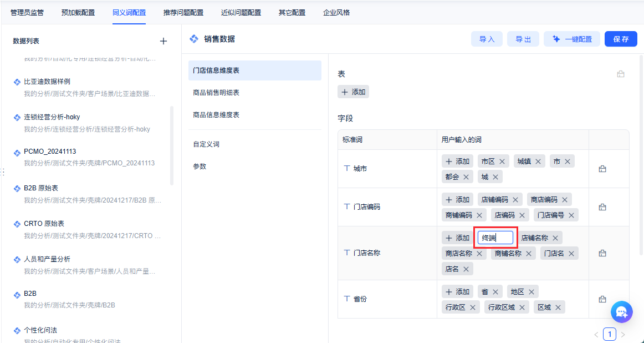Click the icon at right of 省份 row
644x343 pixels.
[602, 299]
